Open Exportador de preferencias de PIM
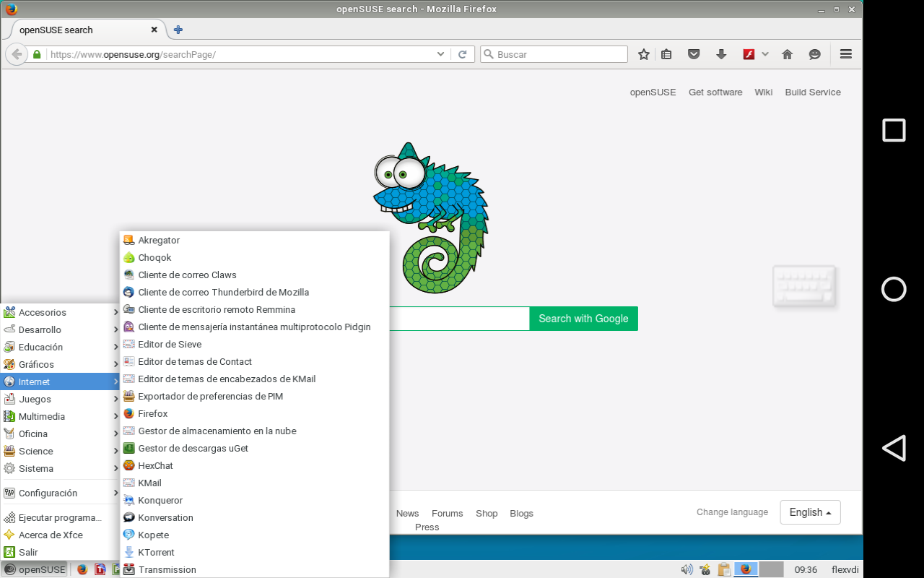Screen dimensions: 924x578 pos(254,396)
